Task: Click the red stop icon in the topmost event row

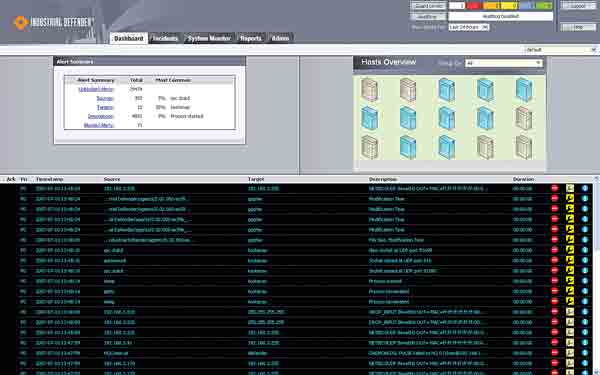Action: click(x=554, y=188)
